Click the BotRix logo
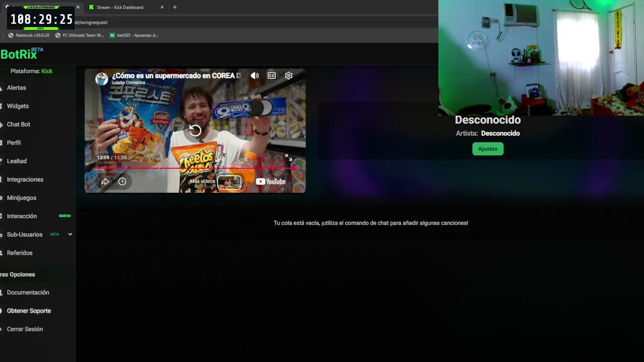Screen dimensions: 644x362 [22, 53]
